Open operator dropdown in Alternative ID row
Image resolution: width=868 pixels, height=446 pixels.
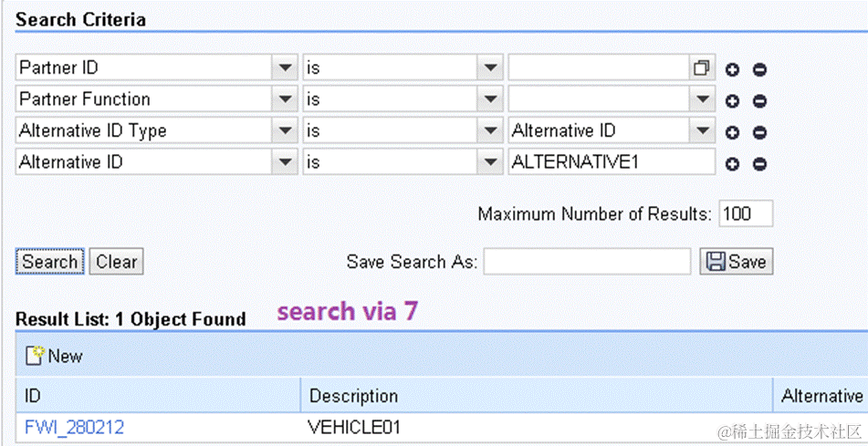pos(489,162)
